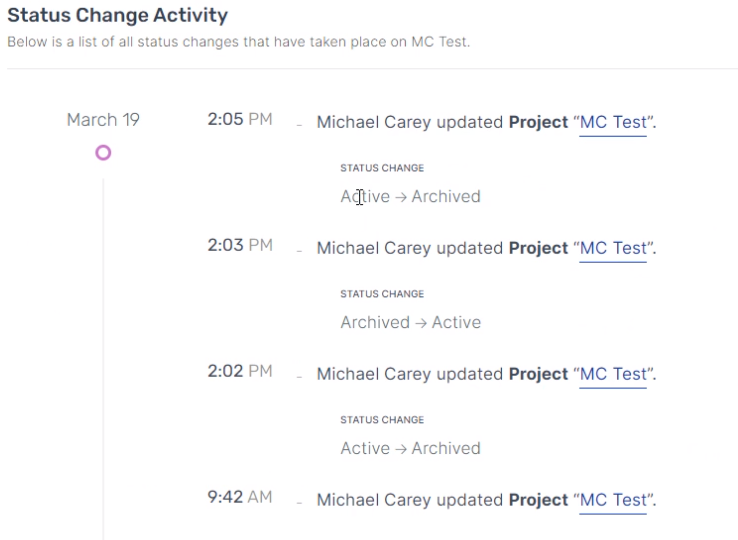The width and height of the screenshot is (738, 540).
Task: Click Active → Archived text under 2:02 PM
Action: click(410, 449)
